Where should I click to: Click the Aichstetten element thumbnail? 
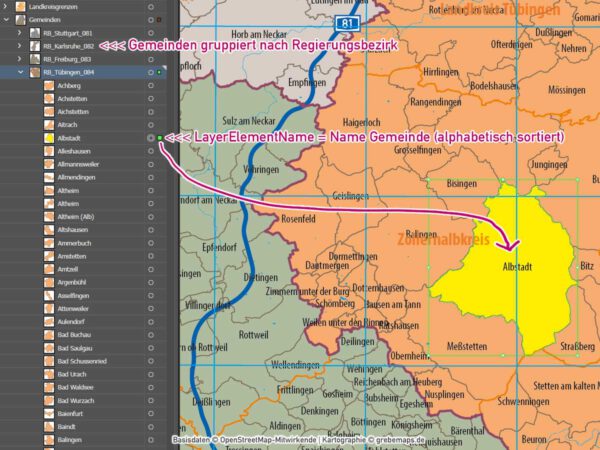(49, 112)
